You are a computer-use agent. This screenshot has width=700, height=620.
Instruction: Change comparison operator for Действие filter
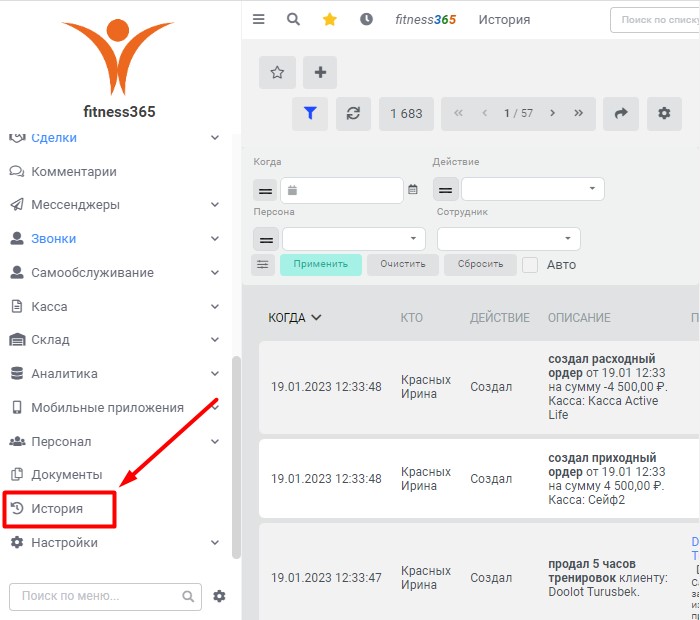445,190
